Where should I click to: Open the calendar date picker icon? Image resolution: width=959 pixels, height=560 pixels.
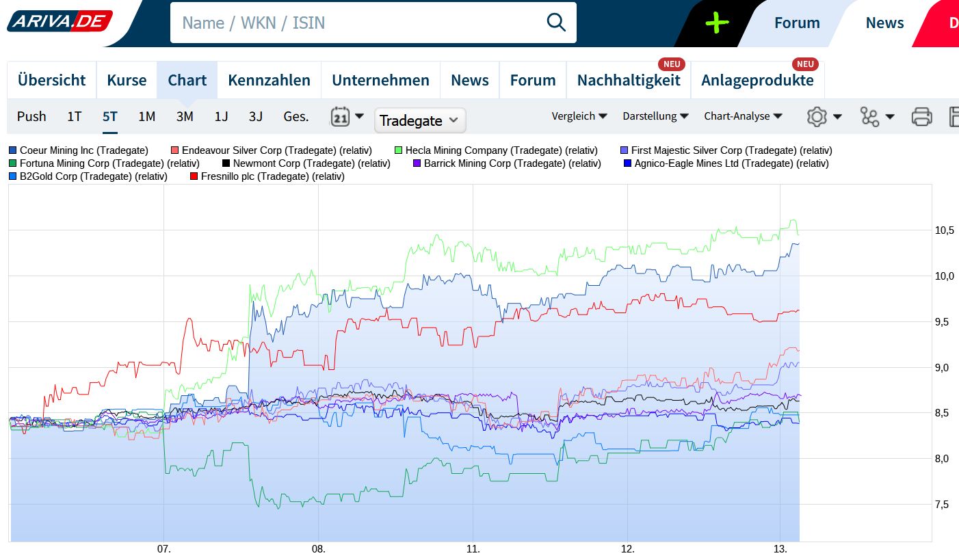click(341, 117)
